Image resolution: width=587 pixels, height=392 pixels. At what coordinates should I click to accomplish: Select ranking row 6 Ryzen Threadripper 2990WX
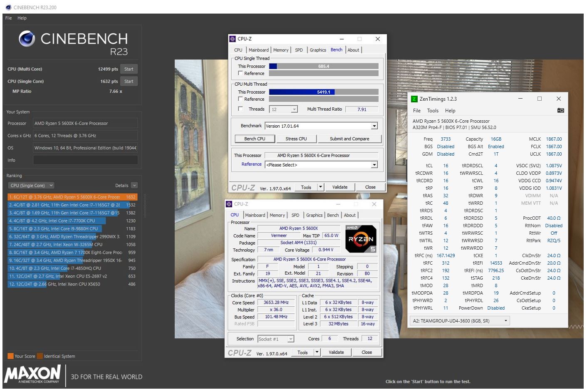(x=72, y=237)
